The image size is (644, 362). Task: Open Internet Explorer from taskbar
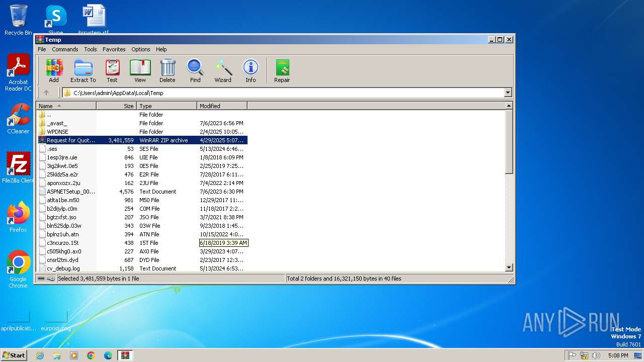tap(40, 355)
